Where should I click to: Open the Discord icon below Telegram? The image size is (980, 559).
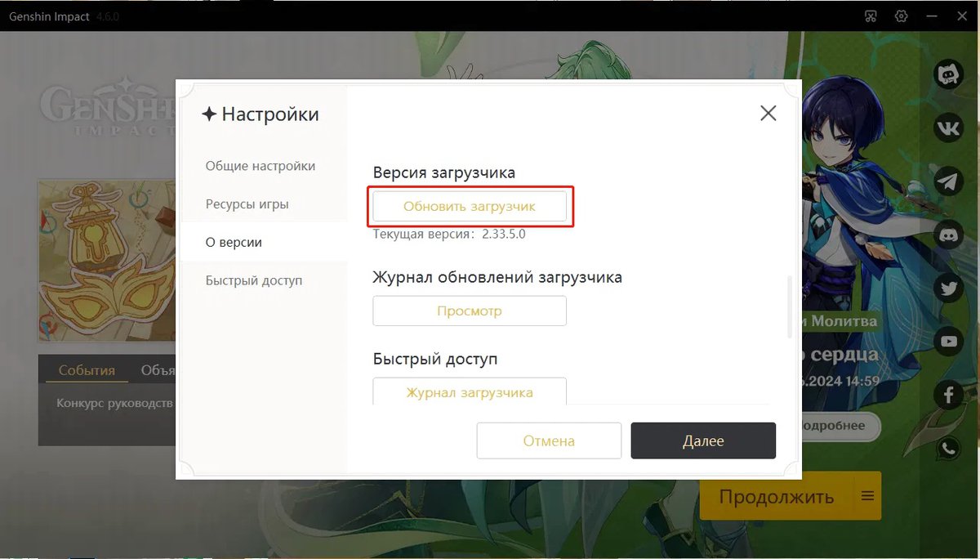tap(948, 235)
